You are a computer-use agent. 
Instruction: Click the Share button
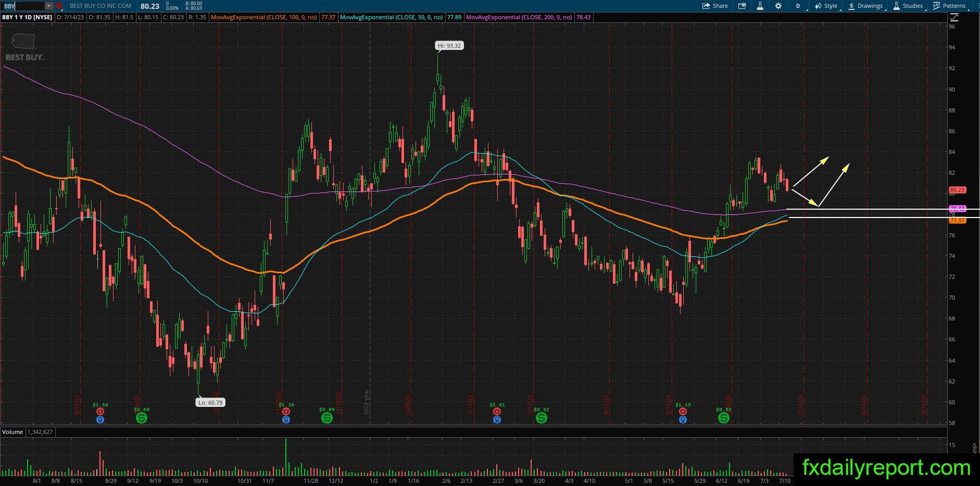(x=715, y=6)
